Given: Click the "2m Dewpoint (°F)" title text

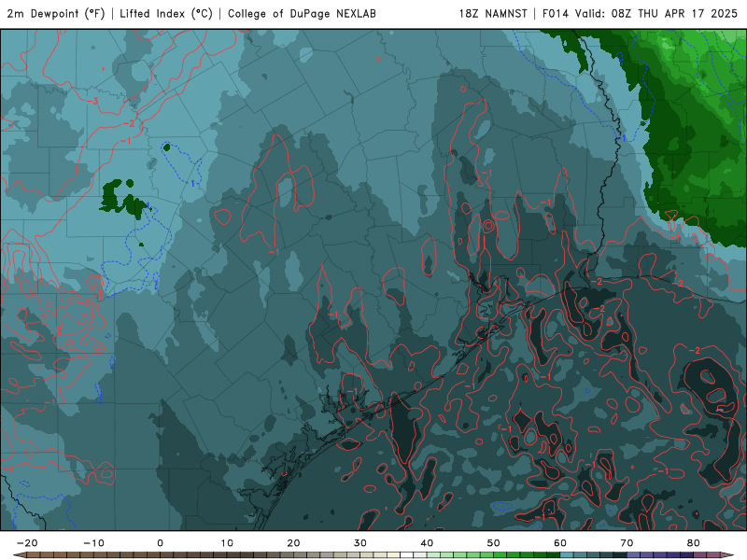Looking at the screenshot, I should 56,13.
